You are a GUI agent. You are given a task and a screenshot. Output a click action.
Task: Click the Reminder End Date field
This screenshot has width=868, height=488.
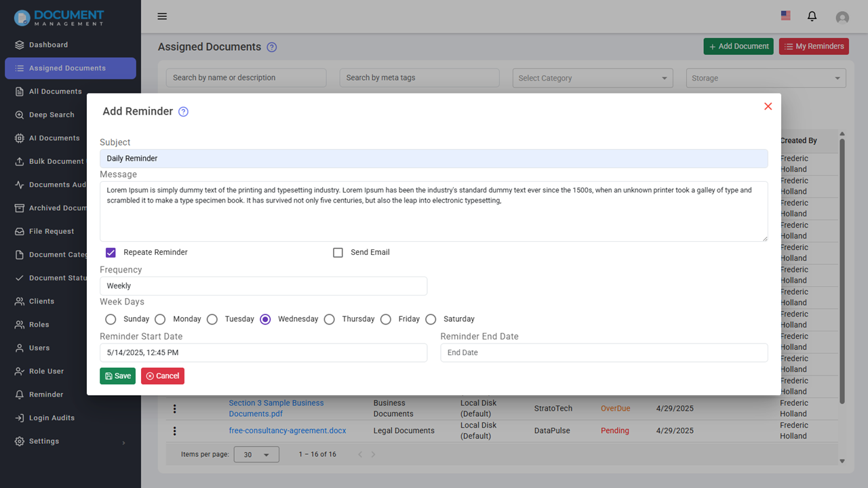604,352
